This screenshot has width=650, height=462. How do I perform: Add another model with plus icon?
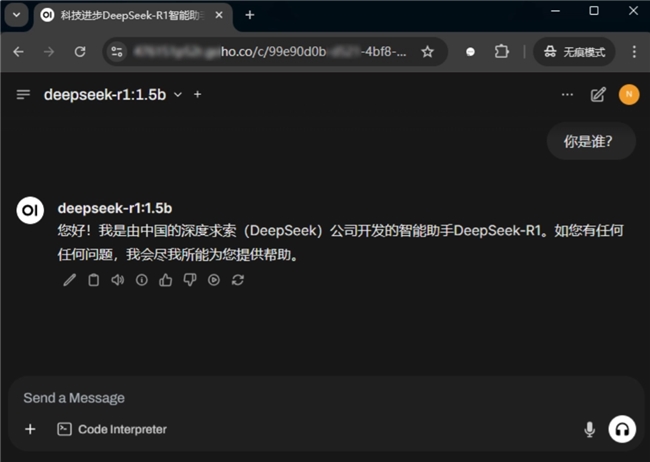pos(198,95)
